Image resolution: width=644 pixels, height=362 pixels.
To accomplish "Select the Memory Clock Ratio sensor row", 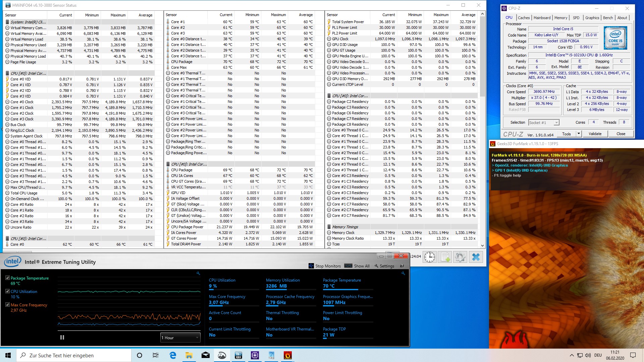I will pyautogui.click(x=402, y=238).
